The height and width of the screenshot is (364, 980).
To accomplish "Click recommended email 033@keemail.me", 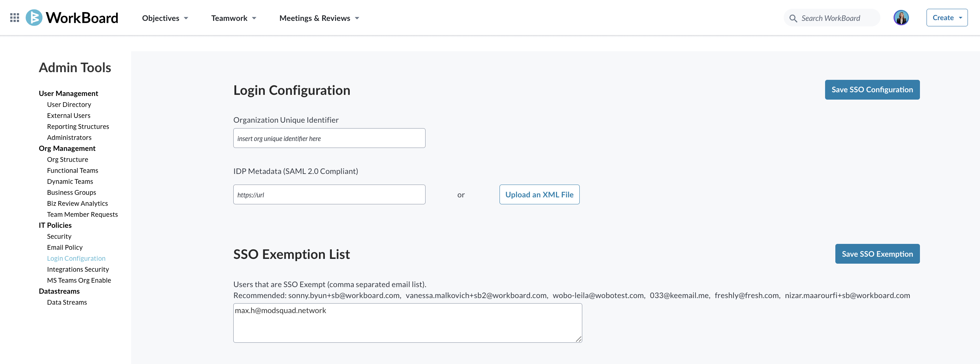I will point(679,296).
